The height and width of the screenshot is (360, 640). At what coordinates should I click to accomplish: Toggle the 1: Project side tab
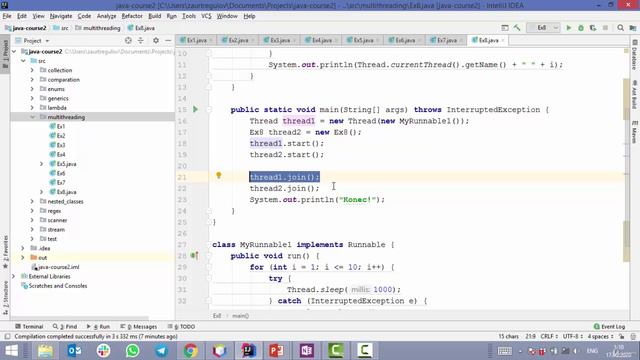(5, 55)
